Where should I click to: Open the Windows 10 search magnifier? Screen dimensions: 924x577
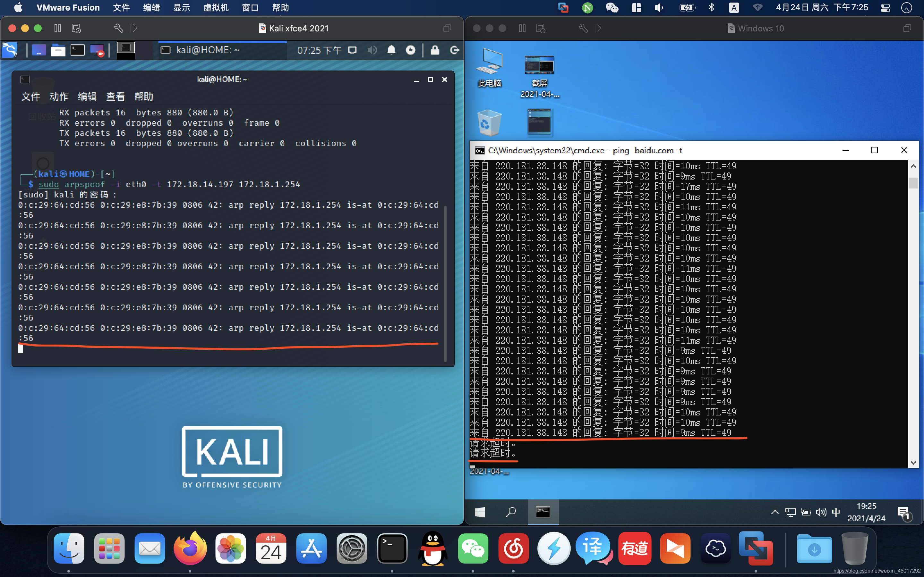click(510, 512)
